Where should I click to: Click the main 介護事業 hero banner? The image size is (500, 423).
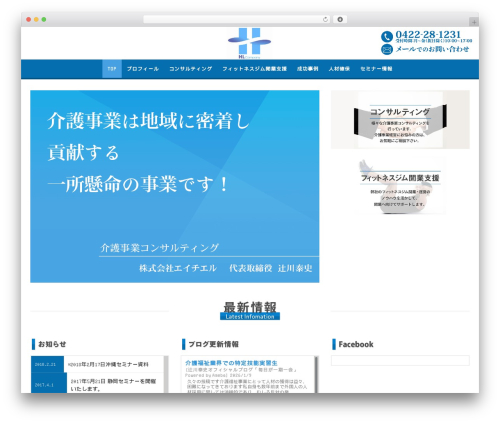(x=175, y=186)
